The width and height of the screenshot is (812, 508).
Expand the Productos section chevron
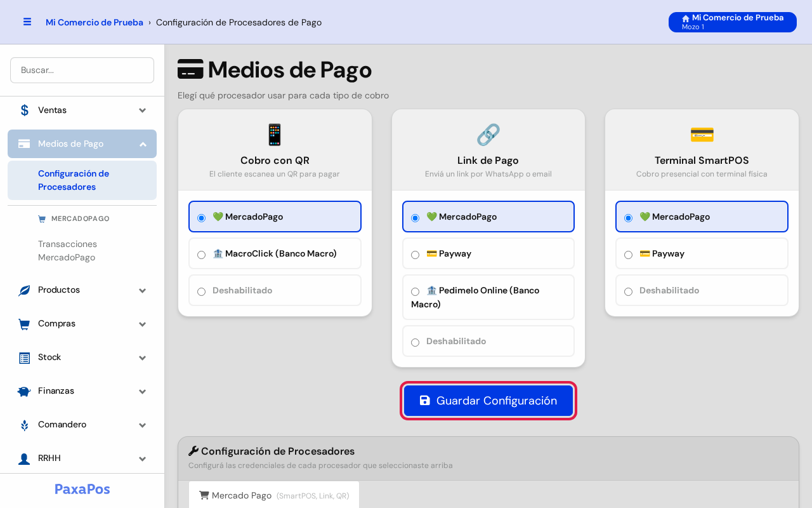pyautogui.click(x=143, y=290)
